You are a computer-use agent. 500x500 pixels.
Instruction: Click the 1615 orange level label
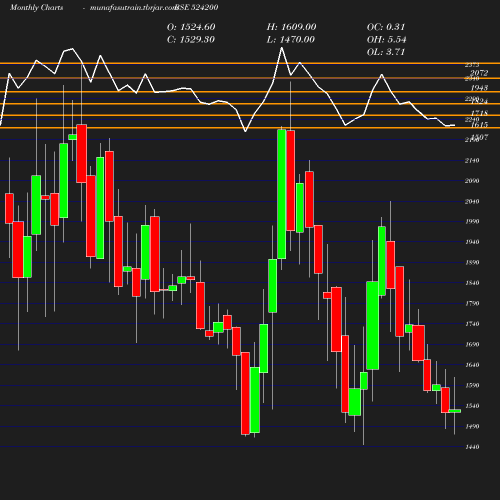coord(479,125)
